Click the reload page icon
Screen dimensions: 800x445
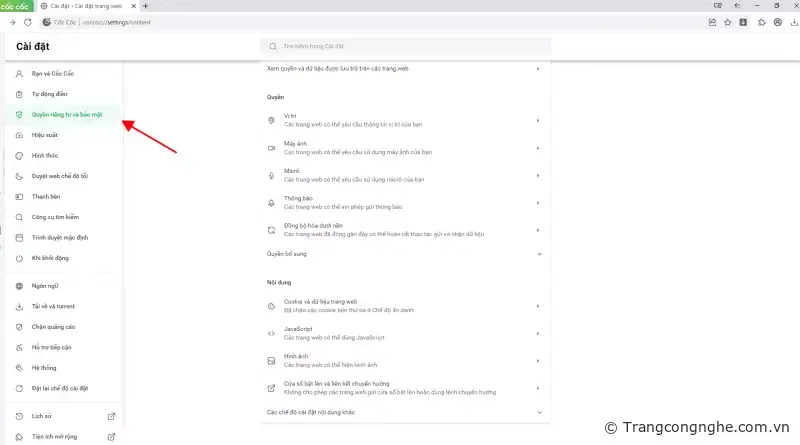29,21
